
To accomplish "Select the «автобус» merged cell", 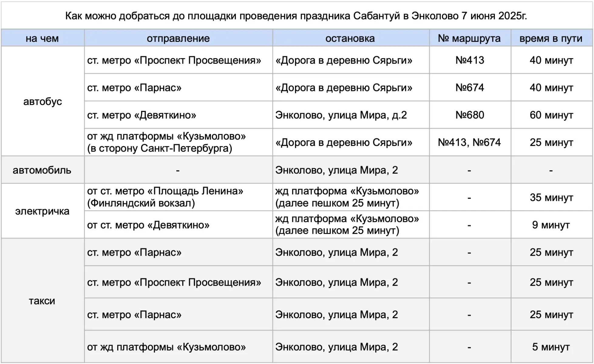I will [x=42, y=101].
